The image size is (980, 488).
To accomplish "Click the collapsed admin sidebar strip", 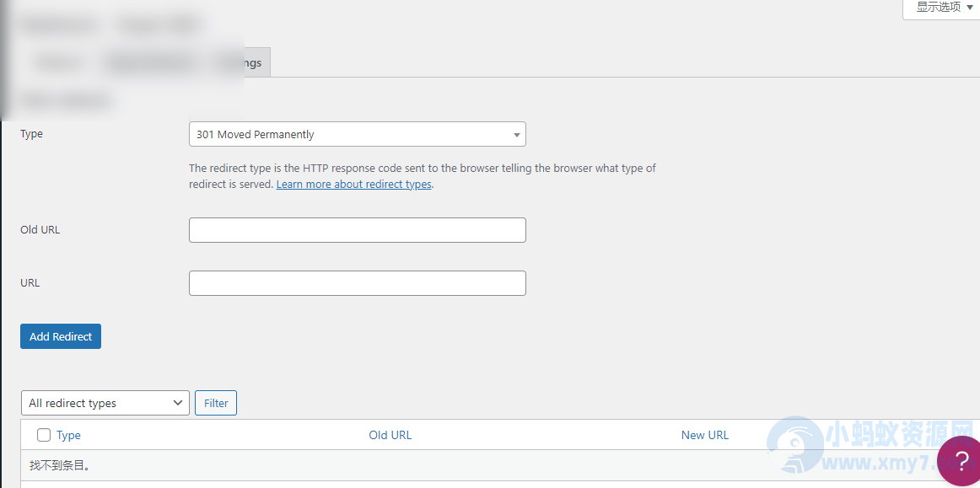I will (4, 59).
